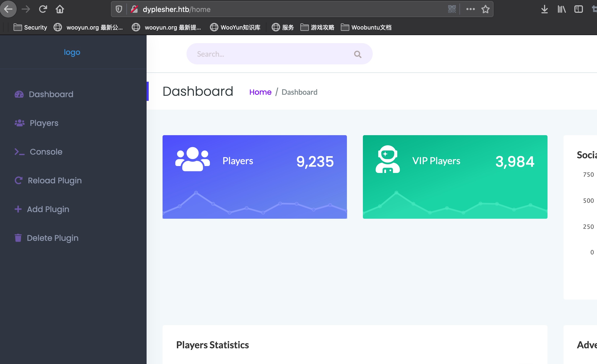Image resolution: width=597 pixels, height=364 pixels.
Task: Click the search magnifier icon
Action: click(358, 54)
